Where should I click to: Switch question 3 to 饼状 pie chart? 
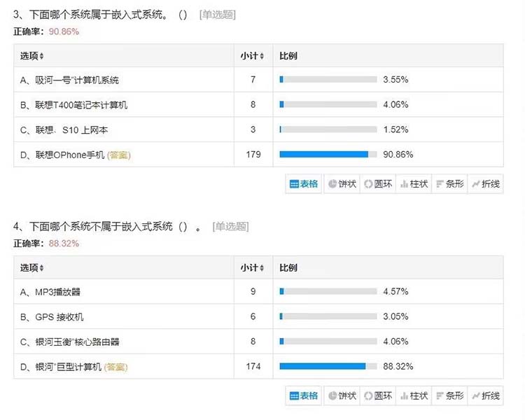point(342,184)
